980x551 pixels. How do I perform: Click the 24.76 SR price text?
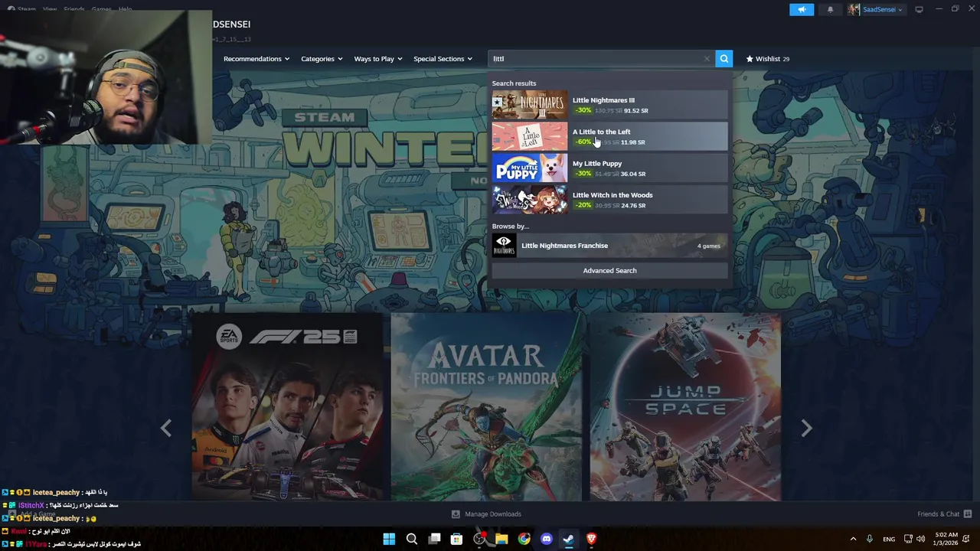(633, 205)
